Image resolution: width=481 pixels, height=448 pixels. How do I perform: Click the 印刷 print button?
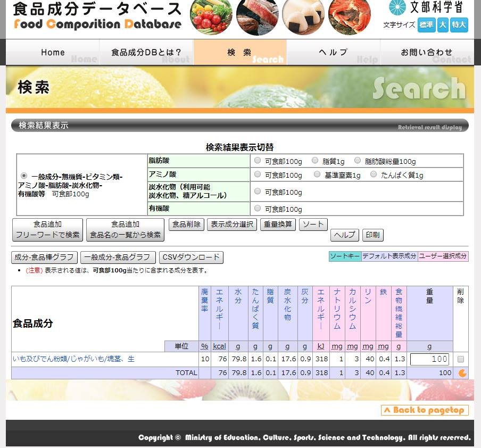[x=372, y=235]
